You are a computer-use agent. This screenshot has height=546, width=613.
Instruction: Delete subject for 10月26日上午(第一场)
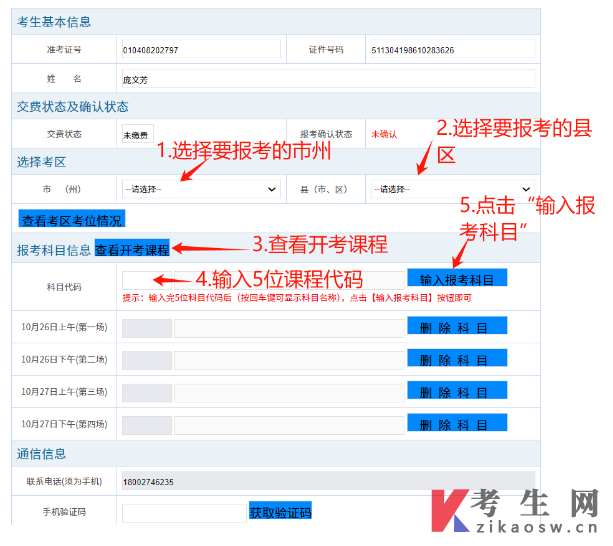click(457, 326)
